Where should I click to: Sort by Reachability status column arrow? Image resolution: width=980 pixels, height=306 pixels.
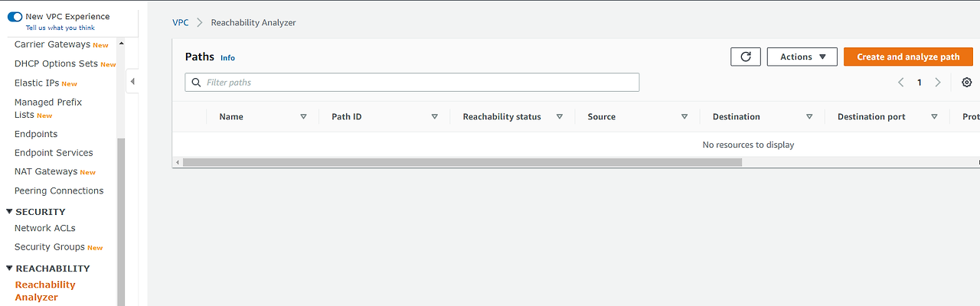(x=560, y=117)
